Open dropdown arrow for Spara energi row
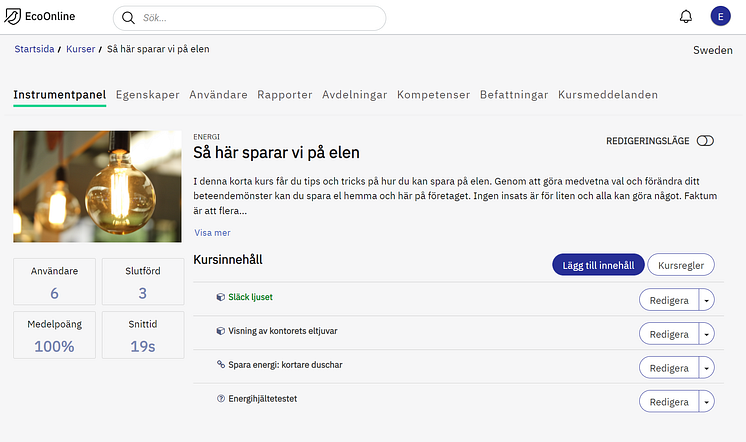The height and width of the screenshot is (442, 746). click(x=707, y=368)
